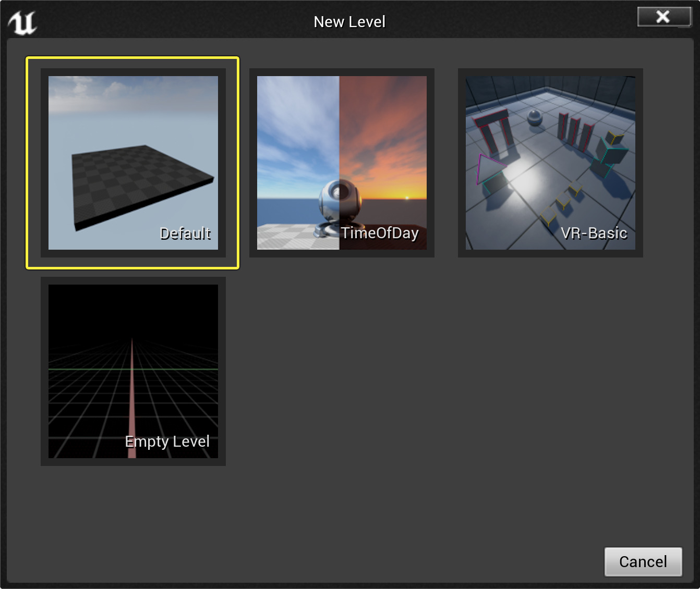700x589 pixels.
Task: Click the sunset sun in TimeOfDay preview
Action: click(407, 198)
